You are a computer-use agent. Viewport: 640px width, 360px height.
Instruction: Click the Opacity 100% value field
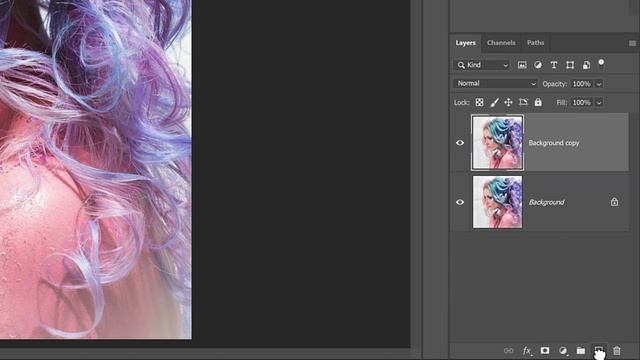(582, 84)
